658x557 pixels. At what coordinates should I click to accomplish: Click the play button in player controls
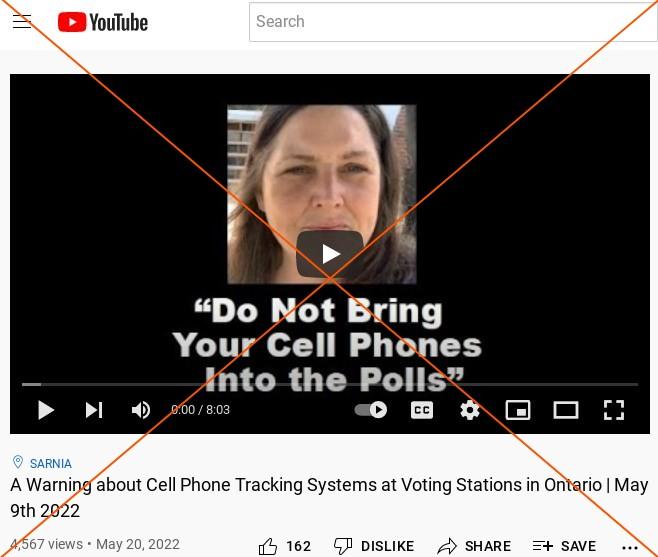pos(46,410)
